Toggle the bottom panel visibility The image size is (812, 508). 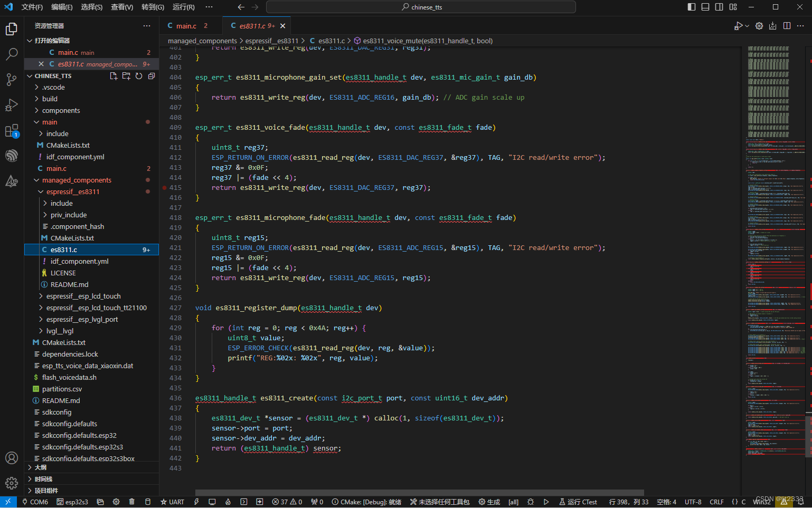pyautogui.click(x=705, y=7)
